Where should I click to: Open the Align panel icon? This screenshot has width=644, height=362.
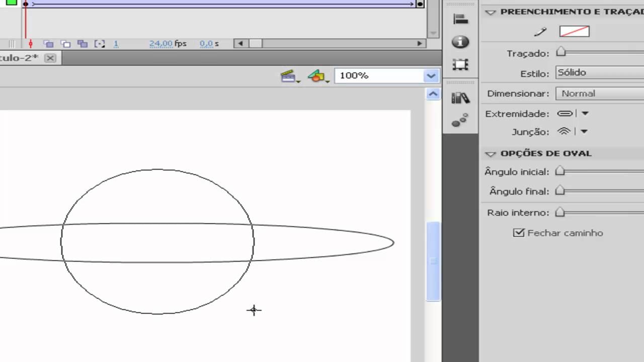point(460,20)
